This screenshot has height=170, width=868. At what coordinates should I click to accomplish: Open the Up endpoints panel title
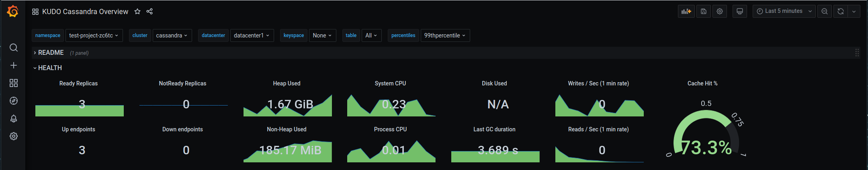(x=78, y=129)
